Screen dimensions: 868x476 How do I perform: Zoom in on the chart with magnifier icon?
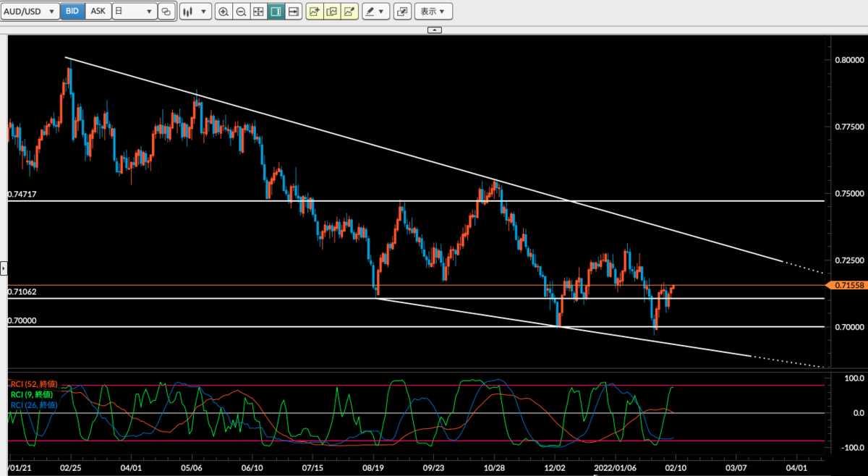224,11
